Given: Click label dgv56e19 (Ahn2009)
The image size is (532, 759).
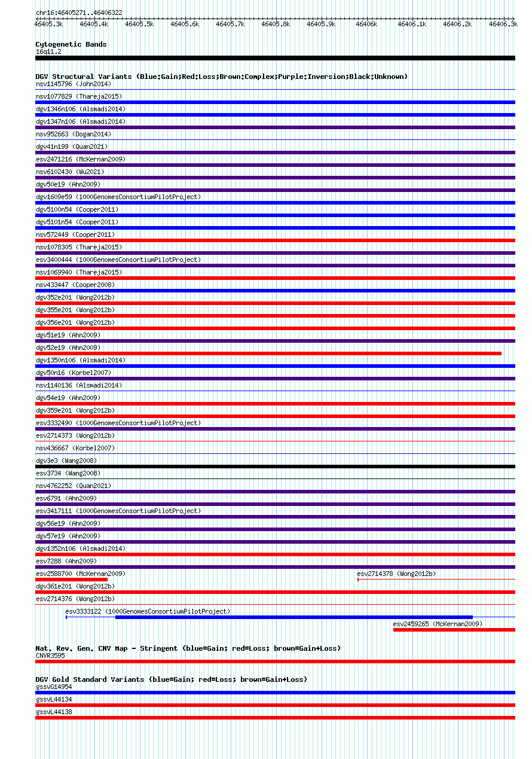Looking at the screenshot, I should coord(68,523).
